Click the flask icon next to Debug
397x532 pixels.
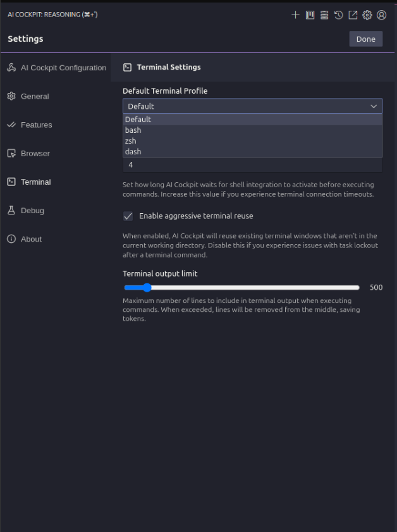pyautogui.click(x=11, y=210)
